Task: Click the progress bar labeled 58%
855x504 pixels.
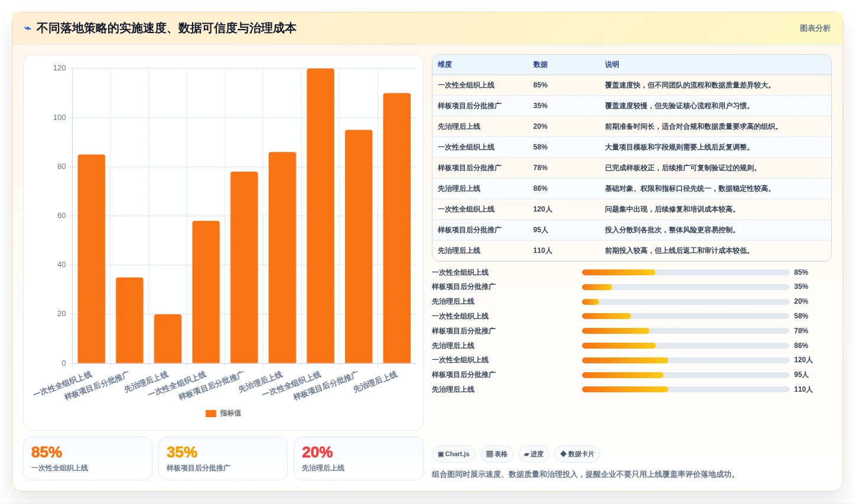Action: 685,316
